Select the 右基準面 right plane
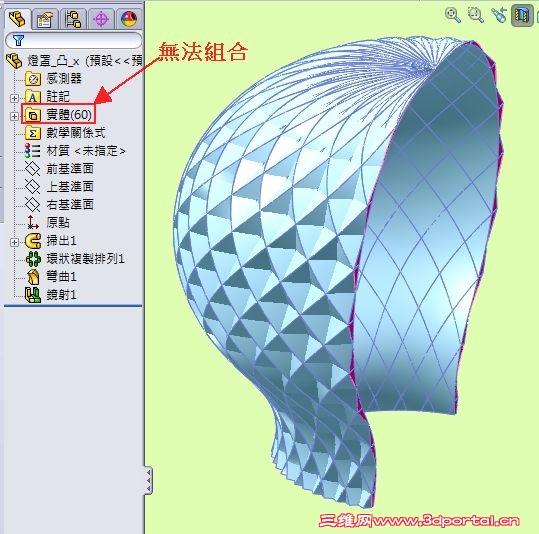539x534 pixels. tap(70, 205)
